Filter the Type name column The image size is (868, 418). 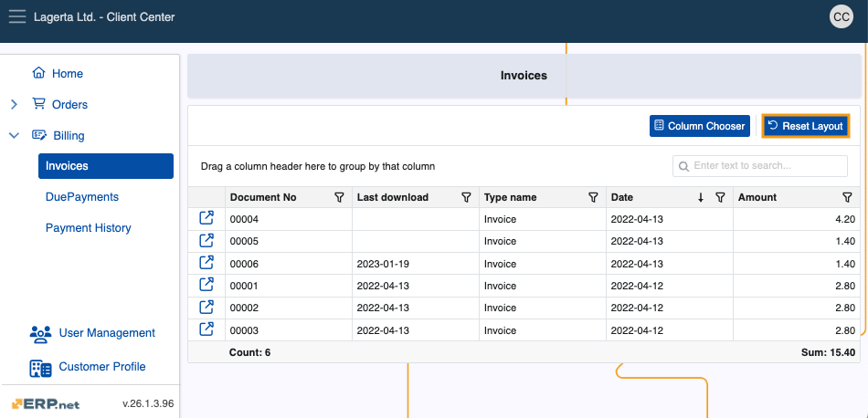[593, 197]
